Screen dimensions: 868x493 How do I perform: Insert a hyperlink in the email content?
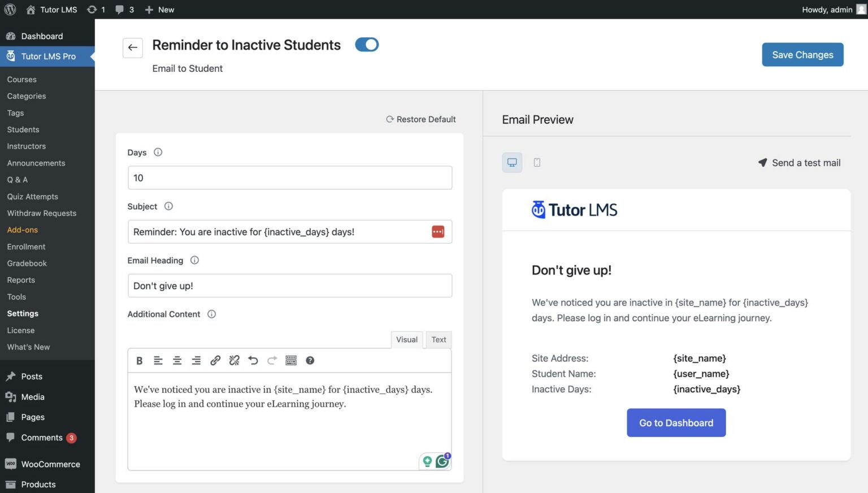click(x=215, y=360)
